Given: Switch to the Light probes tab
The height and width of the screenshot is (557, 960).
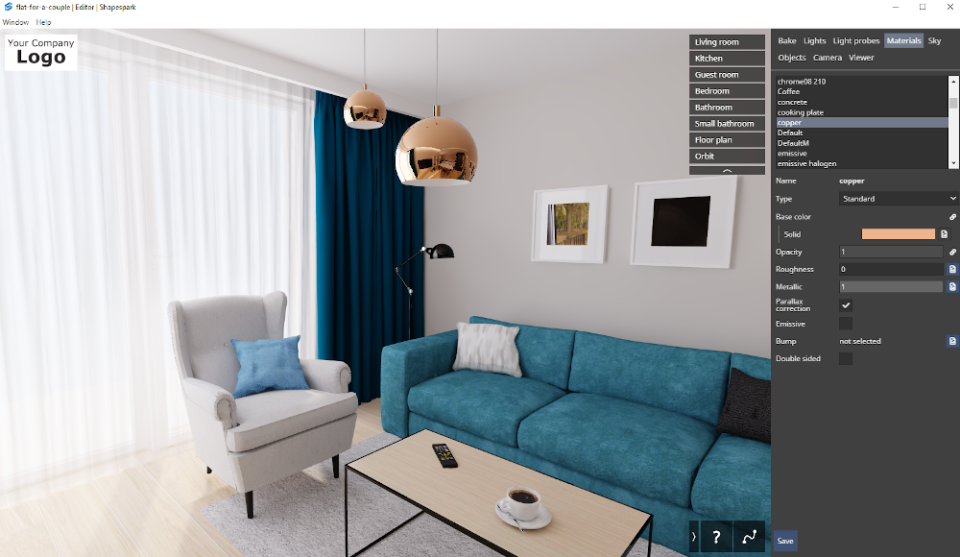Looking at the screenshot, I should pyautogui.click(x=856, y=40).
